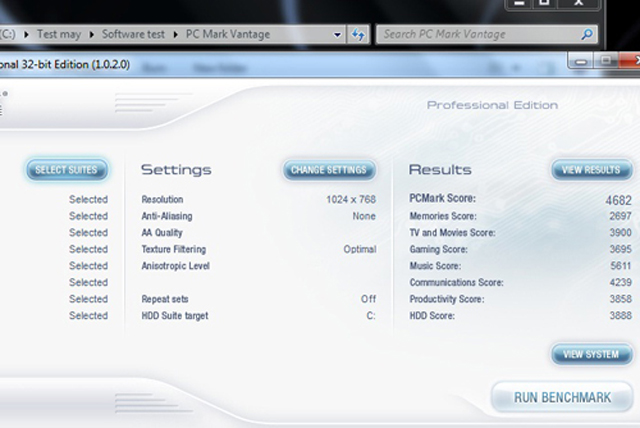Click 32-bit Edition (1.0.2.0) window title
This screenshot has height=428, width=640.
pyautogui.click(x=76, y=64)
